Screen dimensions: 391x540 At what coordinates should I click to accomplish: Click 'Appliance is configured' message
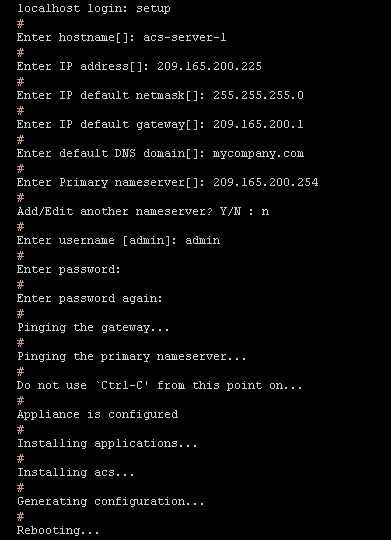click(x=97, y=414)
